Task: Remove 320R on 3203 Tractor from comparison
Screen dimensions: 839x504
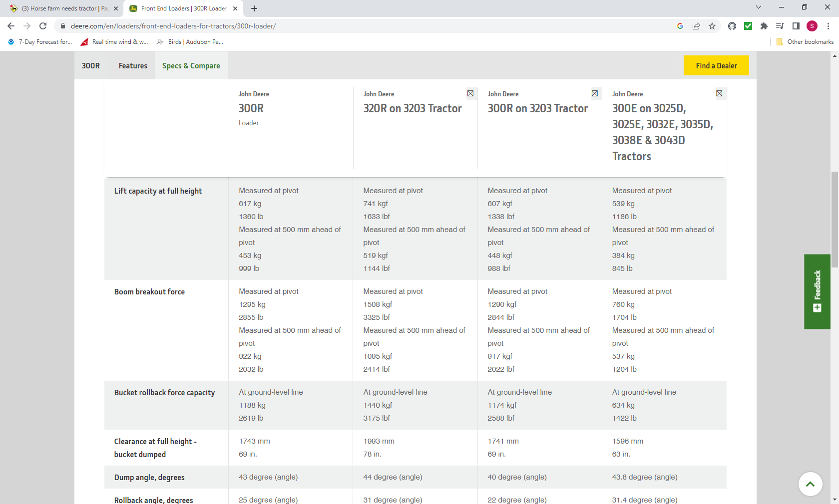Action: point(470,93)
